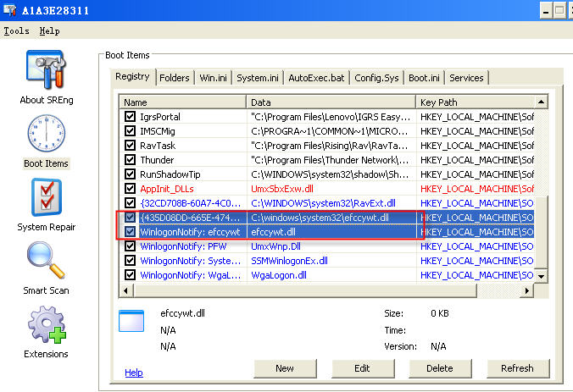This screenshot has height=392, width=573.
Task: Click the app icon in title bar
Action: 10,8
